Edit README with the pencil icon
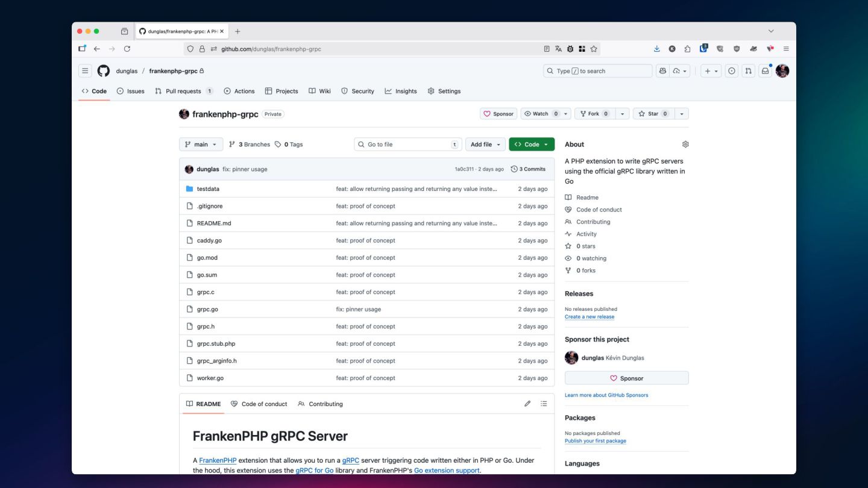 pyautogui.click(x=527, y=404)
